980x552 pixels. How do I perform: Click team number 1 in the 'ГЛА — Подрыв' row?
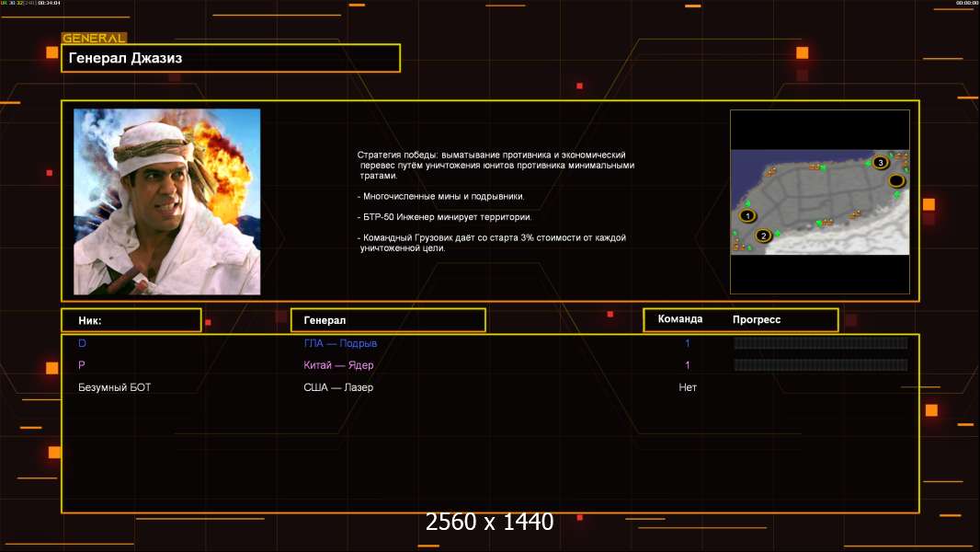pos(687,343)
